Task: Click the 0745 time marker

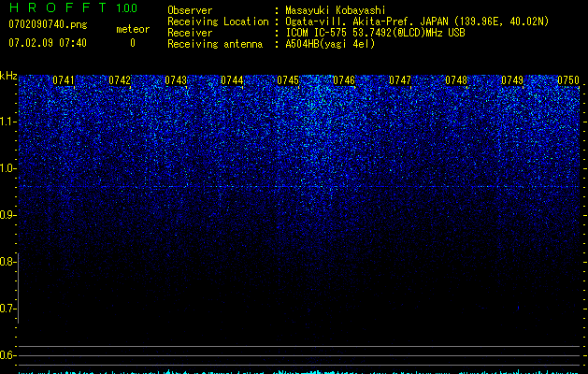Action: coord(288,80)
